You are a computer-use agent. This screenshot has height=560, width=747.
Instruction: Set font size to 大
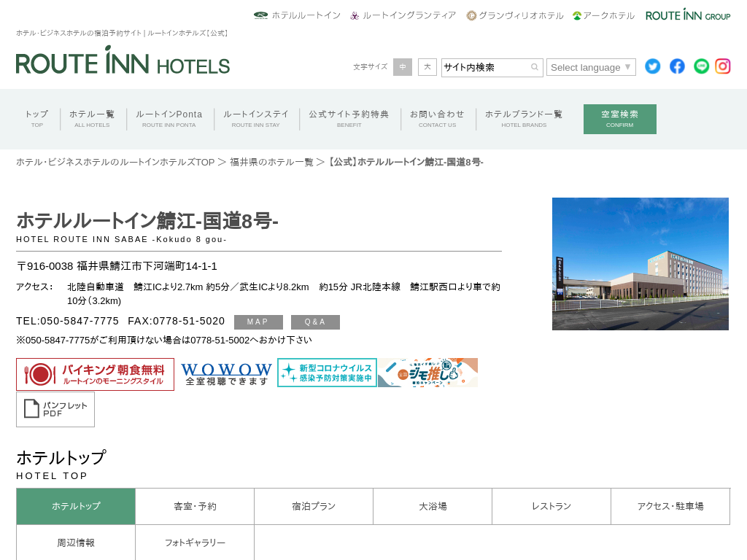(427, 67)
